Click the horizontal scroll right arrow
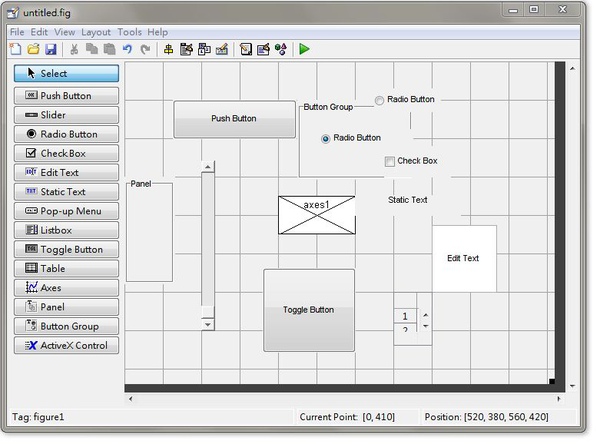 [x=559, y=399]
